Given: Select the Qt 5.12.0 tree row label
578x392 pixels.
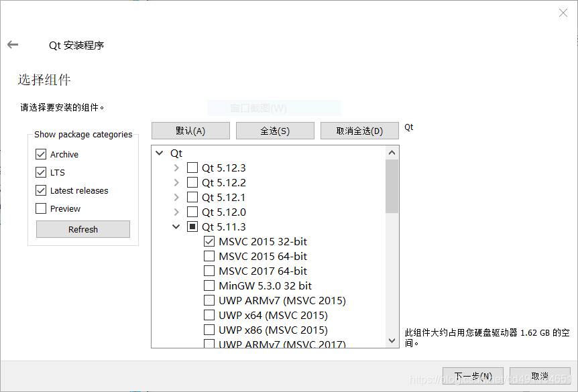Looking at the screenshot, I should point(224,212).
